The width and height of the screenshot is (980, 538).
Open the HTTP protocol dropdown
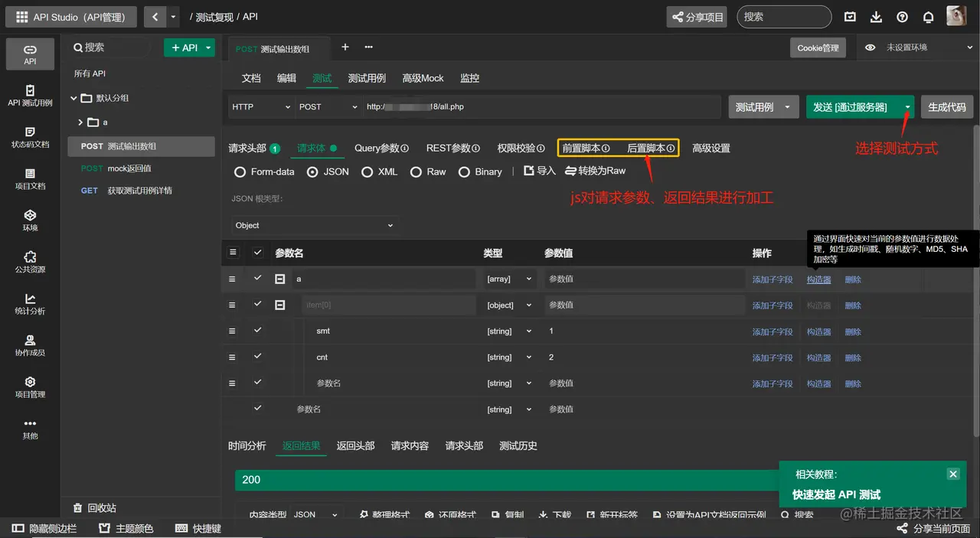[260, 107]
